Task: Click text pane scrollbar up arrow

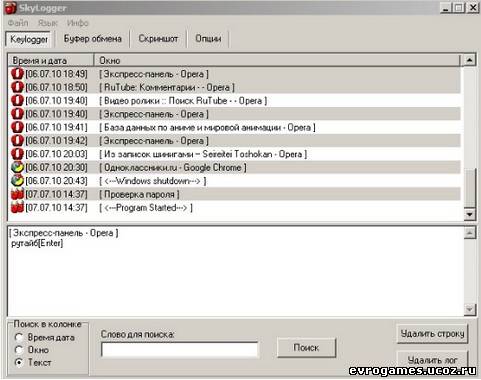Action: pyautogui.click(x=469, y=233)
